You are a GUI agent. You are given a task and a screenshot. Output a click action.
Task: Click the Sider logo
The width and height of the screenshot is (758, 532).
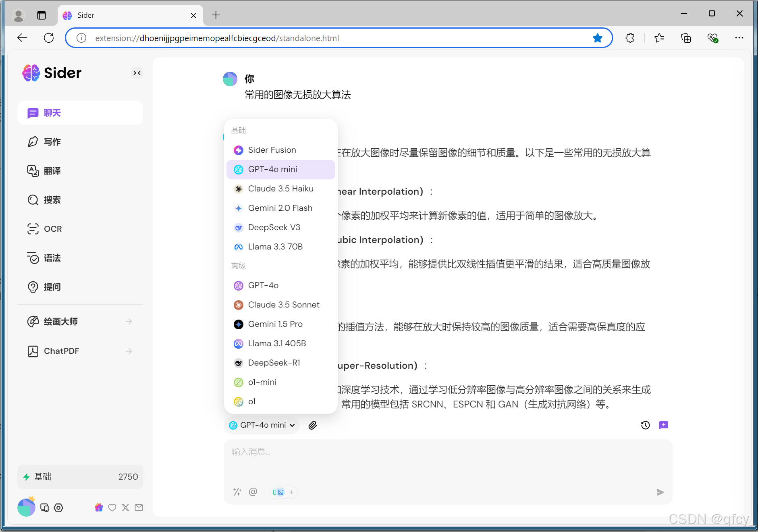[52, 73]
